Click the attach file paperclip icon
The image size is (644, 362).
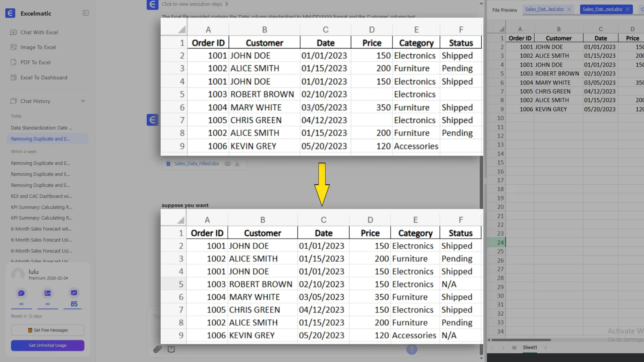157,349
